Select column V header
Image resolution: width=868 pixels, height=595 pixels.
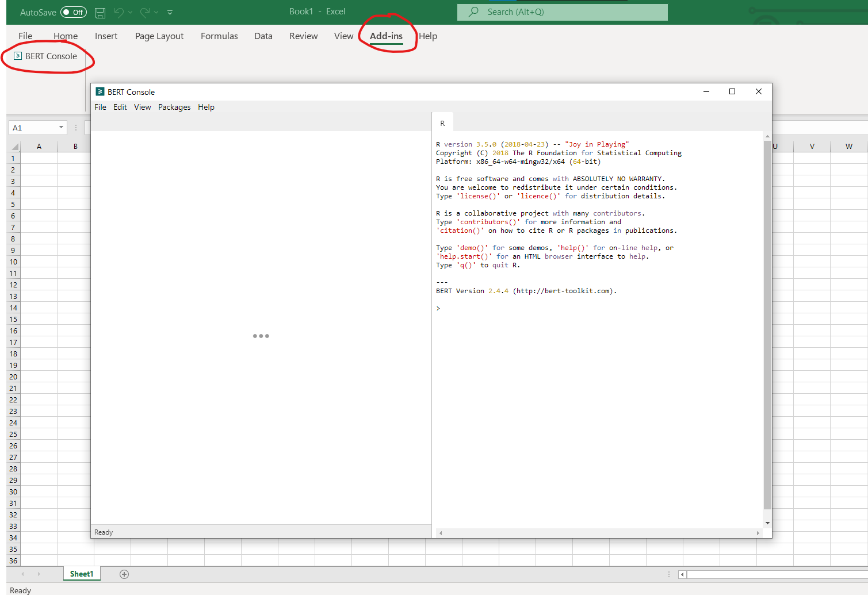[x=812, y=146]
